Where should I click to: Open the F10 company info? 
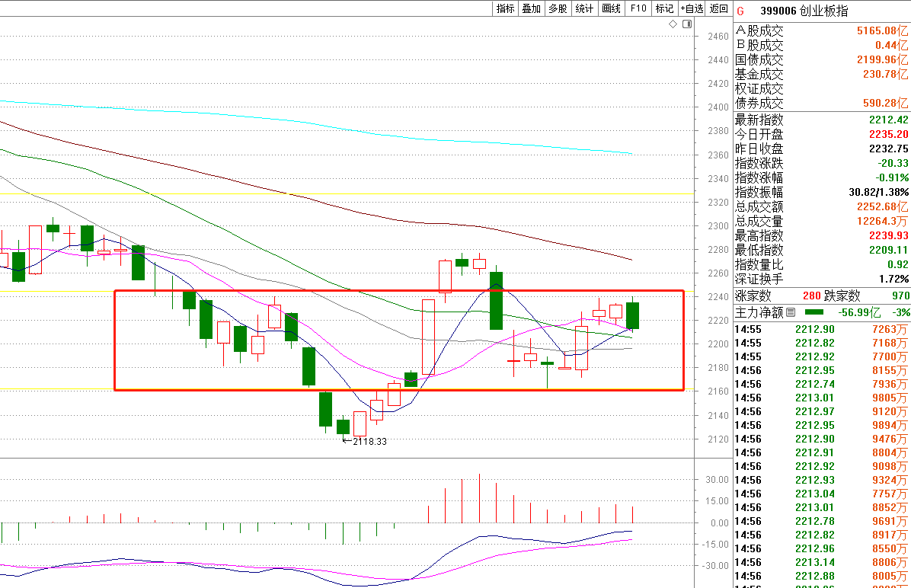[x=638, y=8]
